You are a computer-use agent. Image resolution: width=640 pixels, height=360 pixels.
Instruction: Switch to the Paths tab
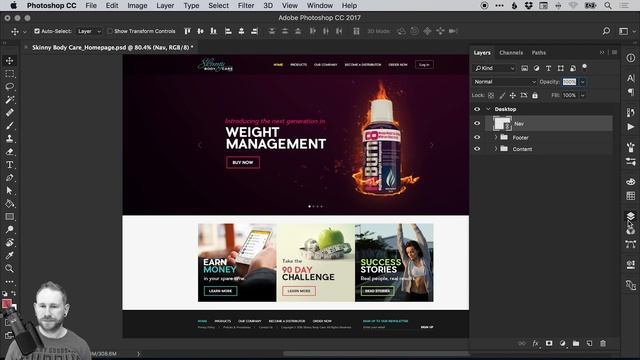click(539, 53)
